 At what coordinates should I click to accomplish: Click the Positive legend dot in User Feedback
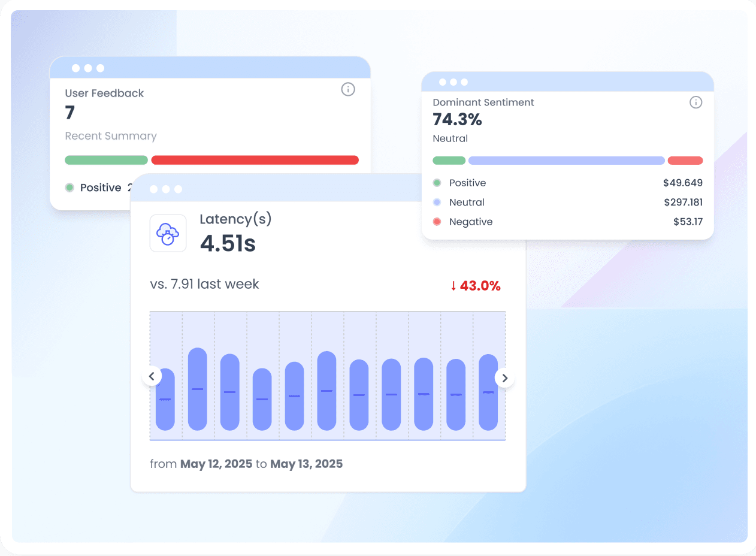pyautogui.click(x=69, y=188)
